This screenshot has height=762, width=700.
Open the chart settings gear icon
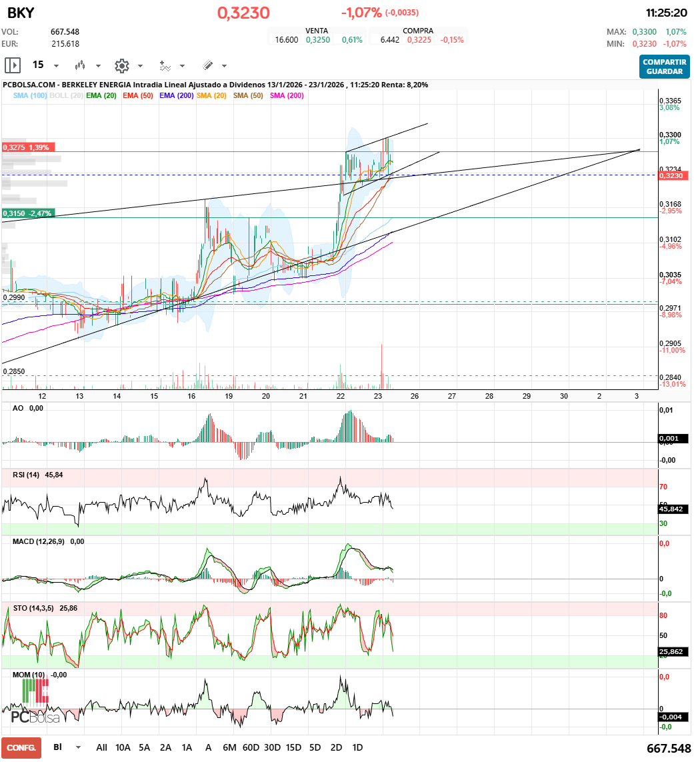pos(121,65)
